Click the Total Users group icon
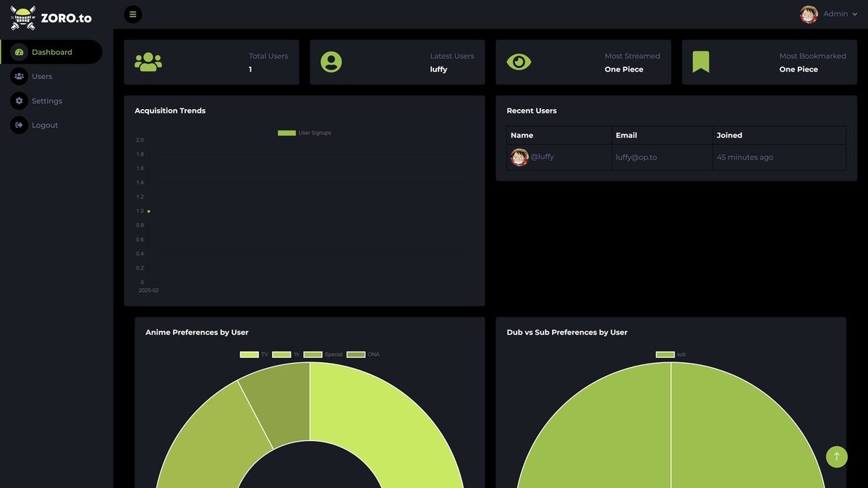Screen dimensions: 868x488 pyautogui.click(x=148, y=62)
